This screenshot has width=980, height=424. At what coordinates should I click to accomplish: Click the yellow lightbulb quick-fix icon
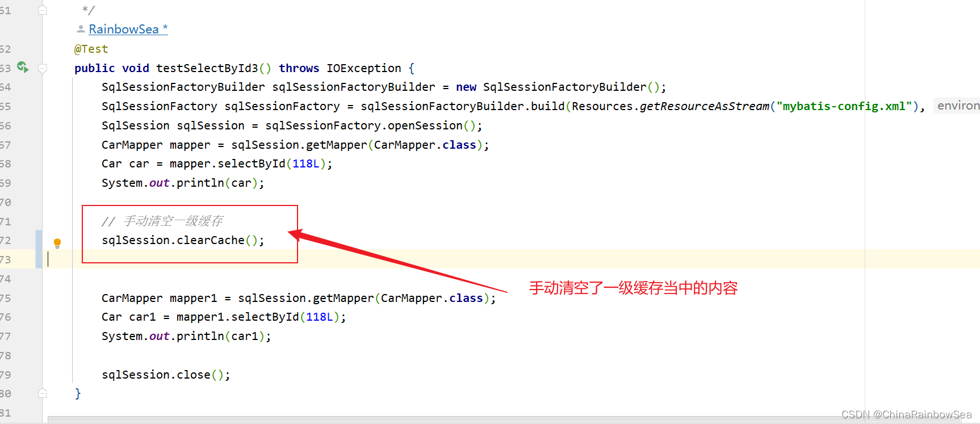point(57,244)
